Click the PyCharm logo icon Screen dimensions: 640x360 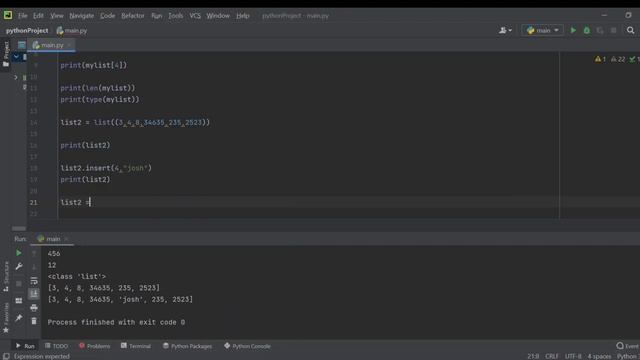[x=8, y=15]
